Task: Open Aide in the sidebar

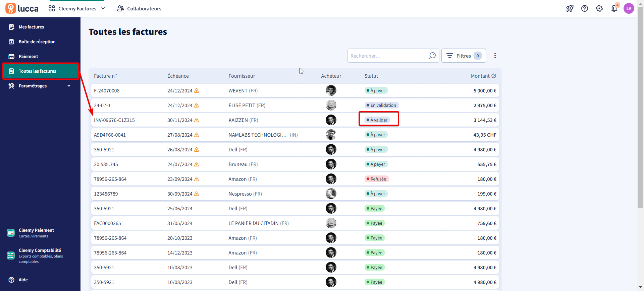Action: click(40, 280)
